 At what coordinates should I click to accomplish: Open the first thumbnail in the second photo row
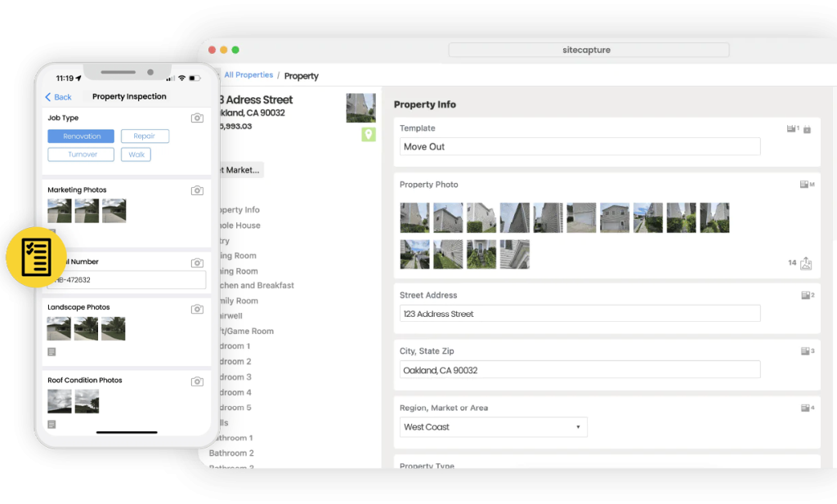tap(414, 254)
